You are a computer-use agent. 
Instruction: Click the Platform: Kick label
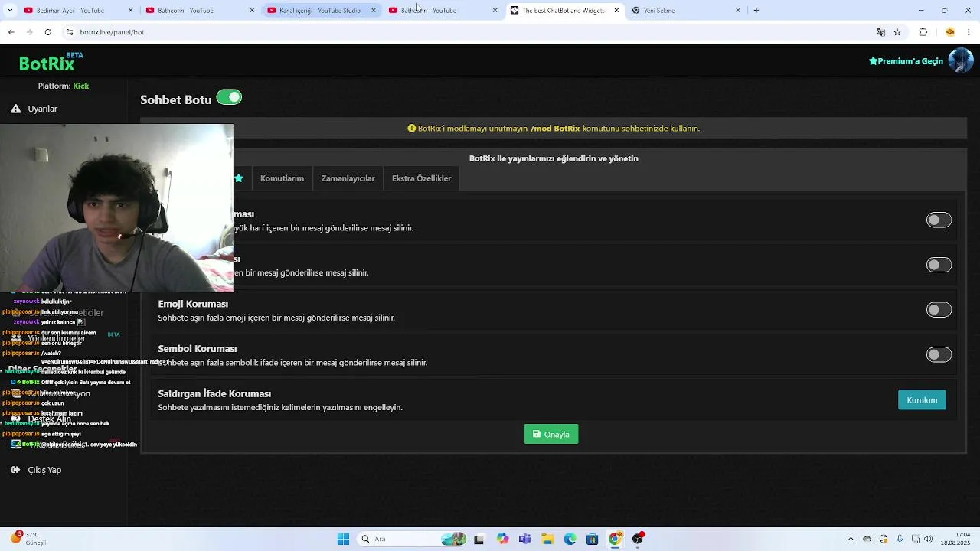pyautogui.click(x=64, y=86)
